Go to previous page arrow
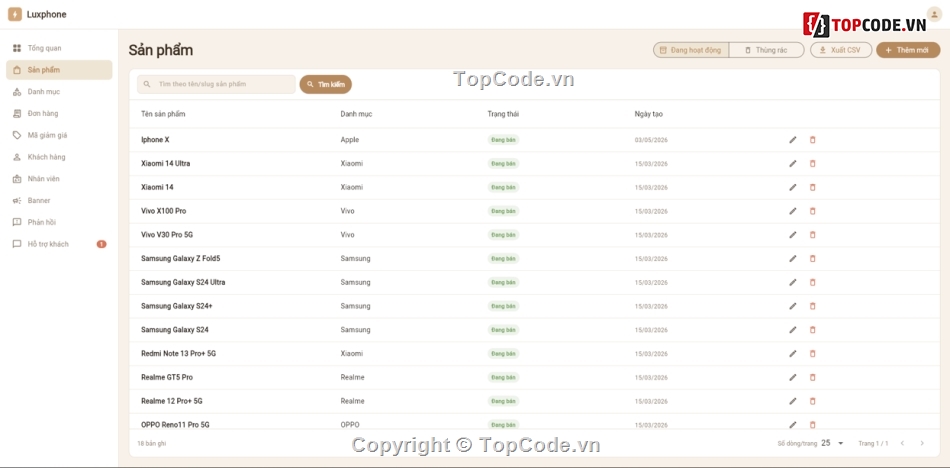 point(902,443)
